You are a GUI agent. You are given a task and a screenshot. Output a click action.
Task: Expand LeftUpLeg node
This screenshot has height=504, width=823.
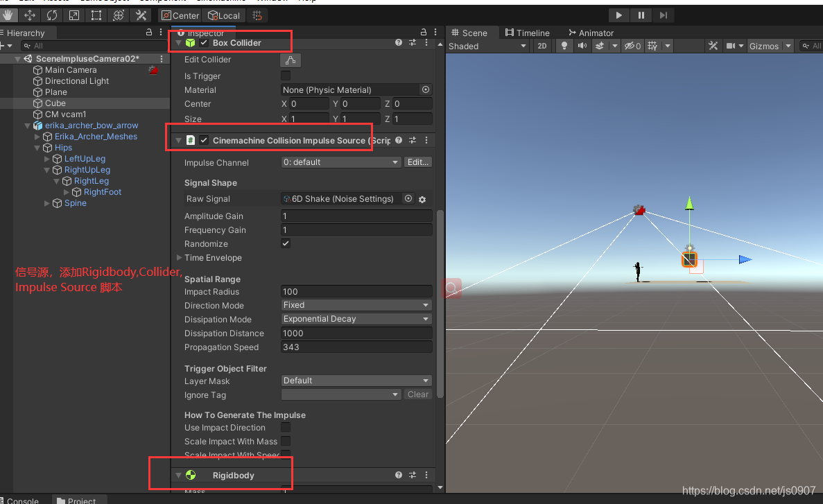46,159
